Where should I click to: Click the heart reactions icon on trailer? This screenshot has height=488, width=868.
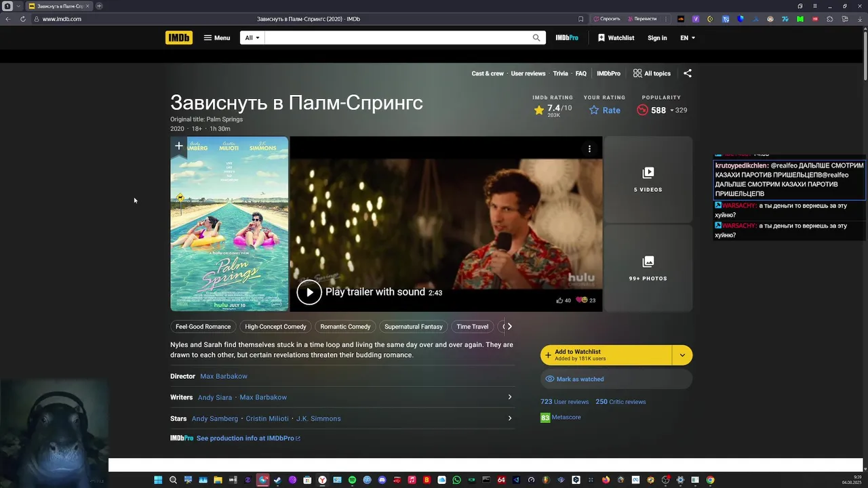[x=582, y=300]
